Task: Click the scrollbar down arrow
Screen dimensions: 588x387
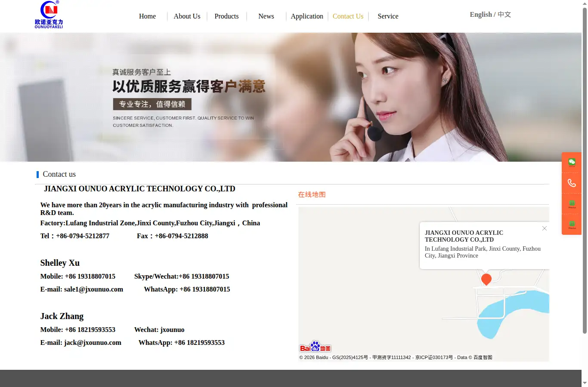Action: click(585, 383)
